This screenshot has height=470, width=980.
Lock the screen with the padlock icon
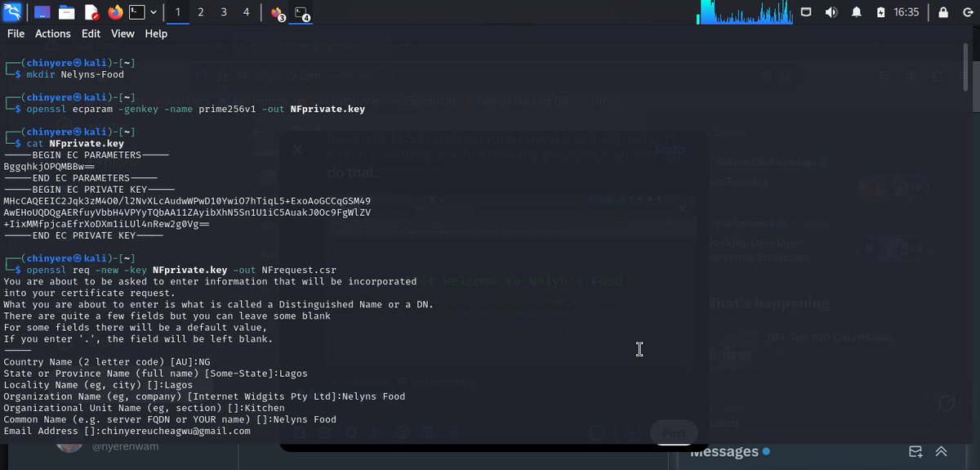click(943, 12)
